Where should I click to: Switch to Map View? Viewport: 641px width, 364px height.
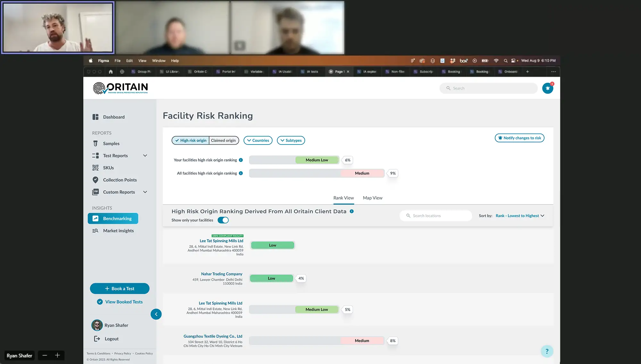(x=372, y=198)
